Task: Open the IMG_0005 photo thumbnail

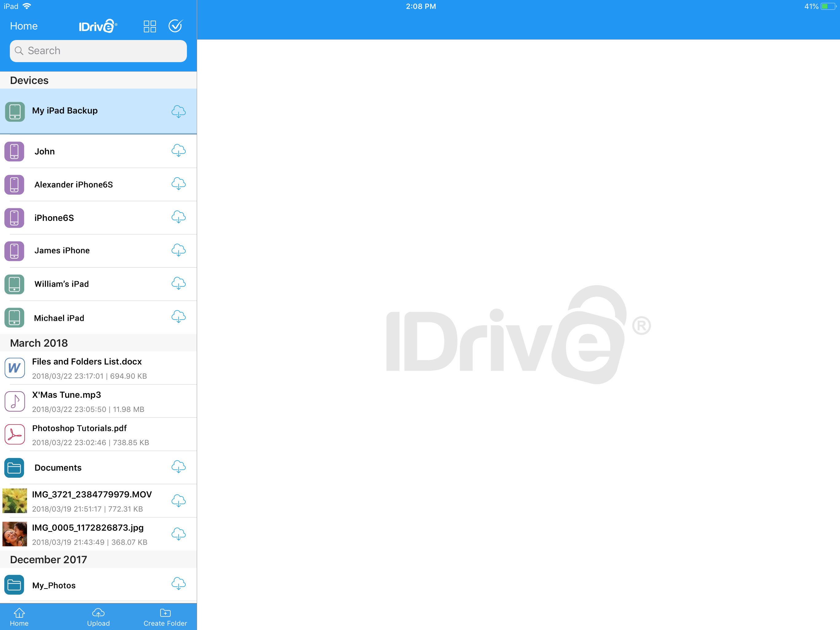Action: [15, 534]
